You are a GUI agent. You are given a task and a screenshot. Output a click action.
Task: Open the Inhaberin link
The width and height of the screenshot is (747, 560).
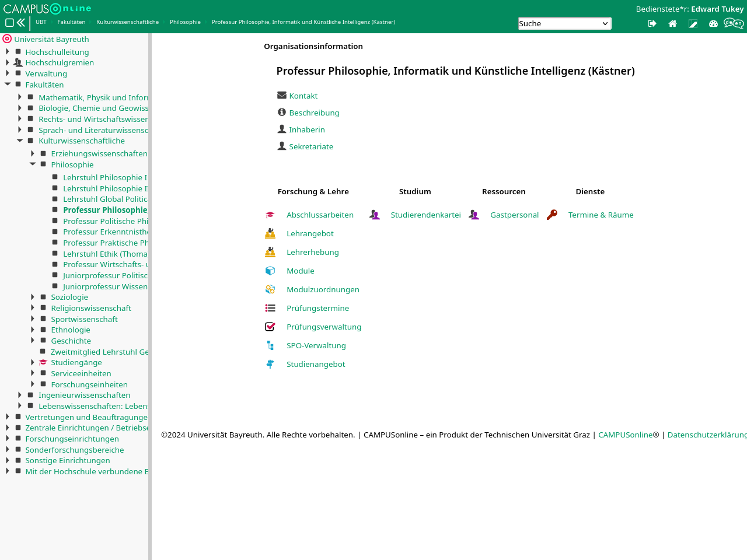click(307, 129)
